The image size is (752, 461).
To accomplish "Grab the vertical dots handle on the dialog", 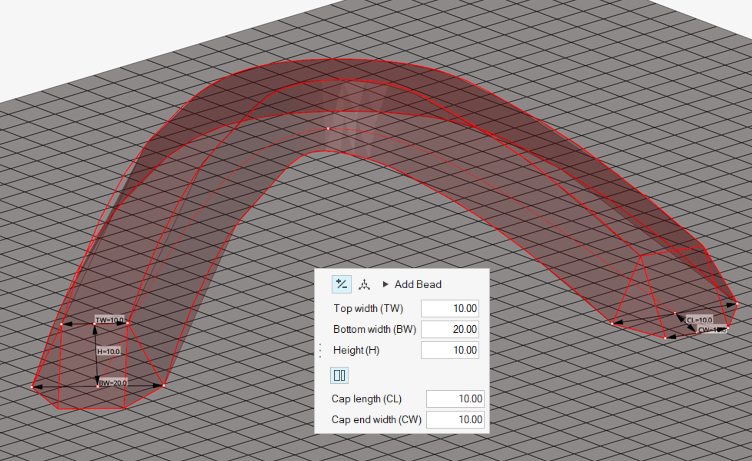I will coord(320,350).
